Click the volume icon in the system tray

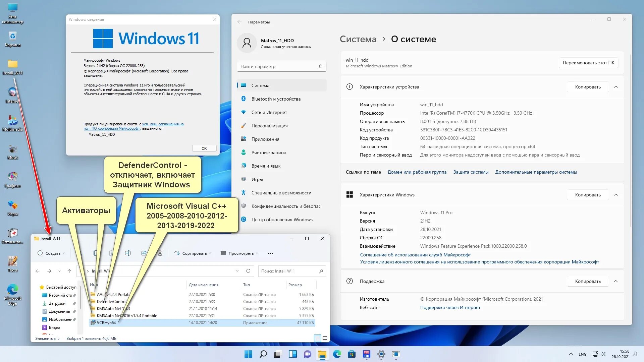coord(604,354)
